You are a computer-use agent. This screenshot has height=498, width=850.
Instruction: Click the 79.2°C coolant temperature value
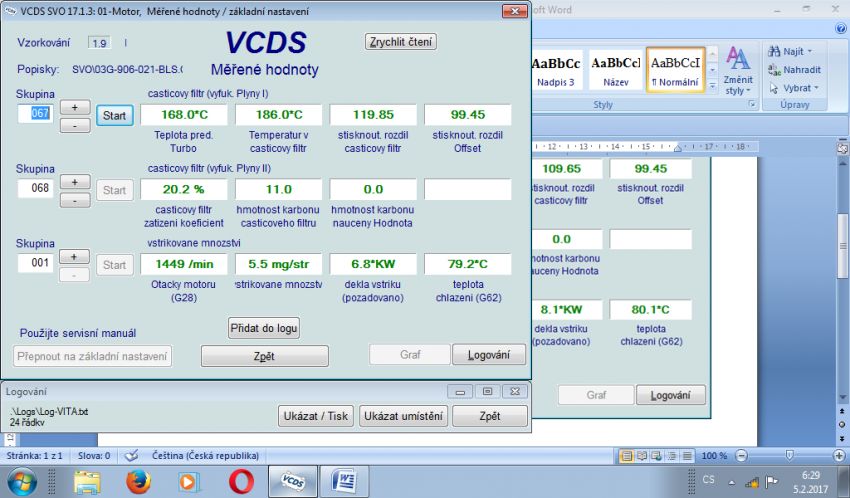tap(468, 264)
